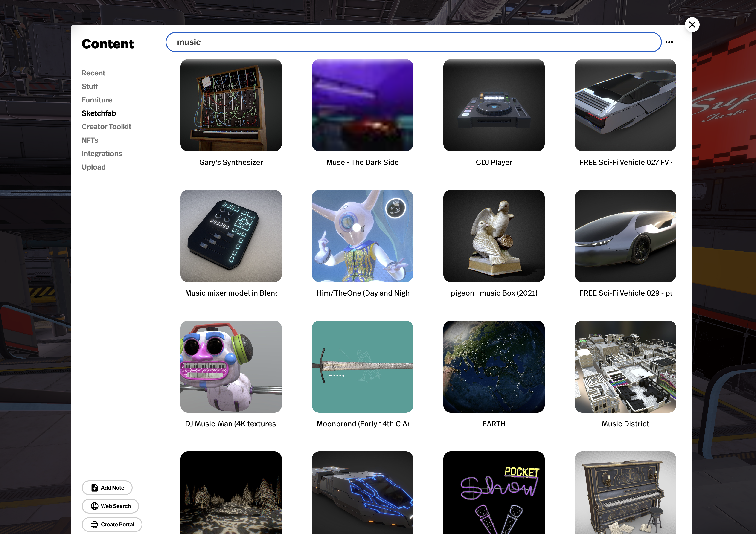Close the Content dialog with the X button
Screen dimensions: 756x534
(692, 25)
